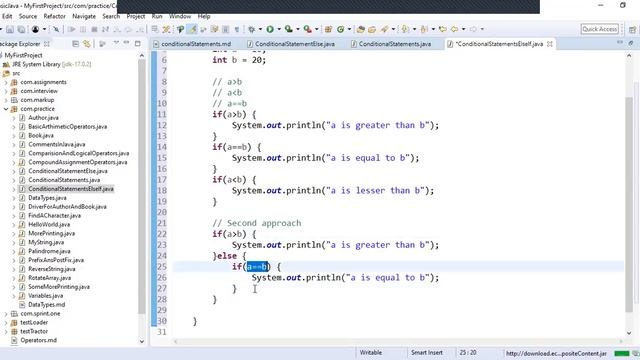Open Package Explorer View Menu triangle
Image resolution: width=640 pixels, height=360 pixels.
pos(116,42)
